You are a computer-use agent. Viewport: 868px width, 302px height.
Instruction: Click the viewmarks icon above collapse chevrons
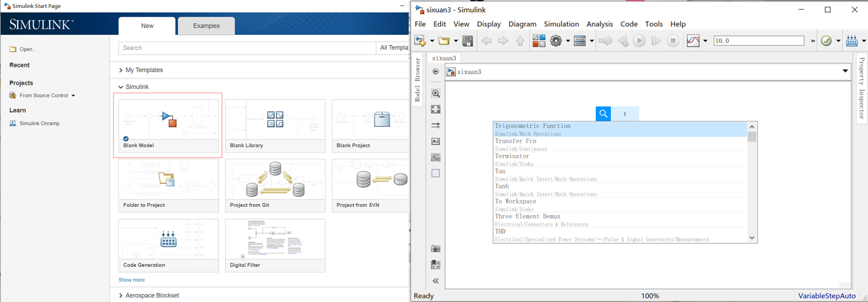click(436, 264)
